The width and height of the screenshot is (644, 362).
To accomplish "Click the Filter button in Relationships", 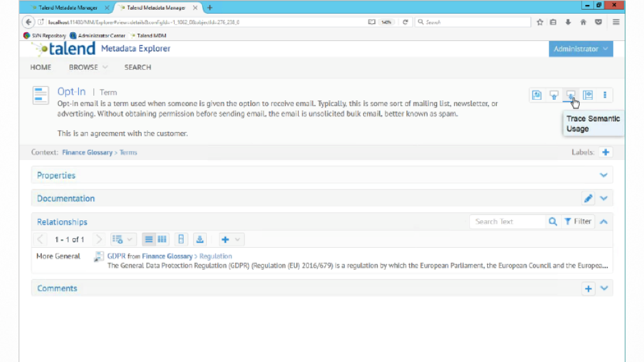I will (x=578, y=222).
